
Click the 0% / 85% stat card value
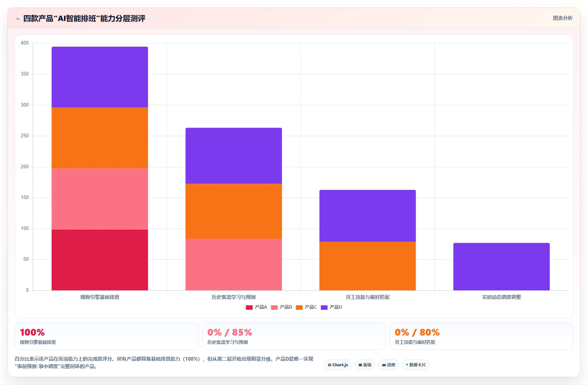point(230,332)
